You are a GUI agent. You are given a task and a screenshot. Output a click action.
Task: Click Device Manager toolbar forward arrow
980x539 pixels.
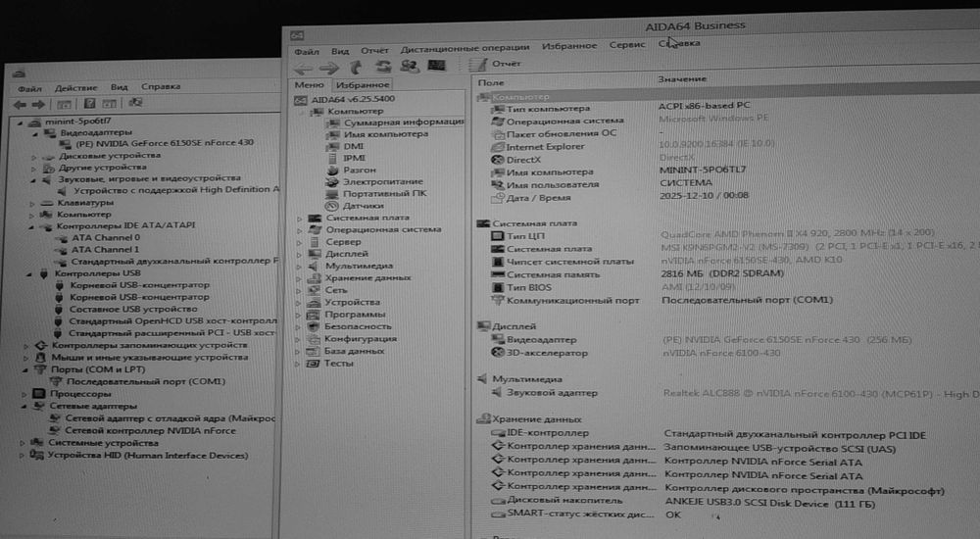coord(38,105)
